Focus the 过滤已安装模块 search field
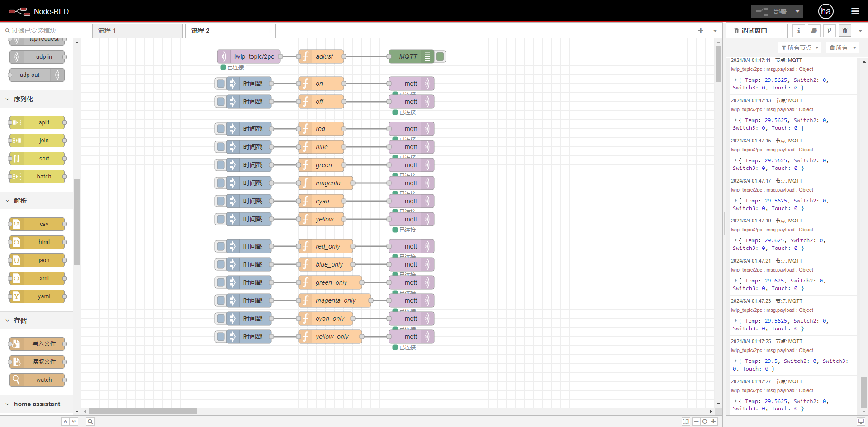 41,31
